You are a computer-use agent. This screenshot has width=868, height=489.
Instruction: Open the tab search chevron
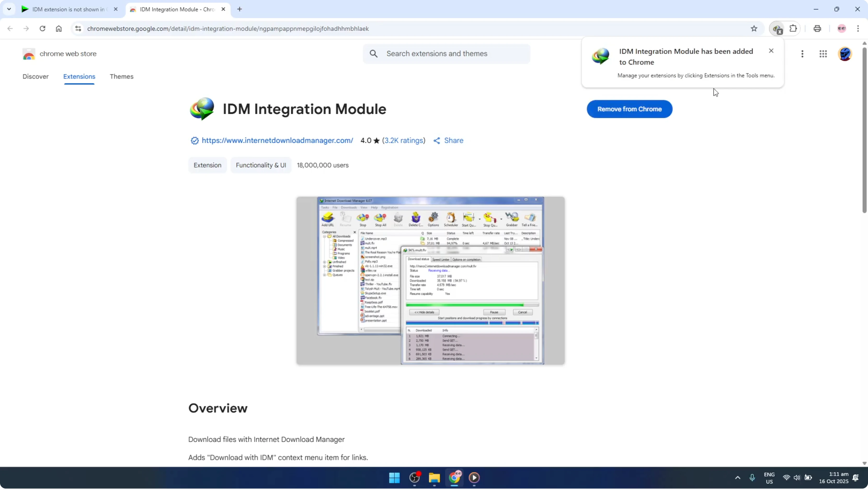(x=9, y=9)
